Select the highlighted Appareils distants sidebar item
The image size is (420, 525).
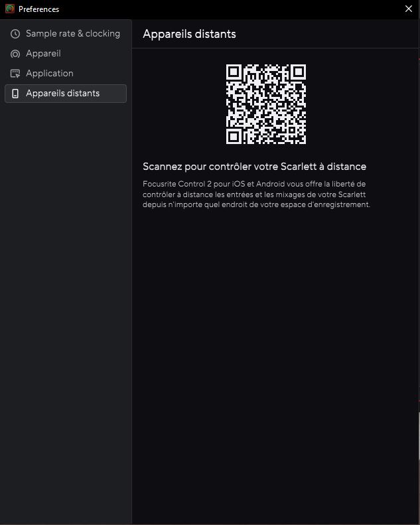pos(66,94)
